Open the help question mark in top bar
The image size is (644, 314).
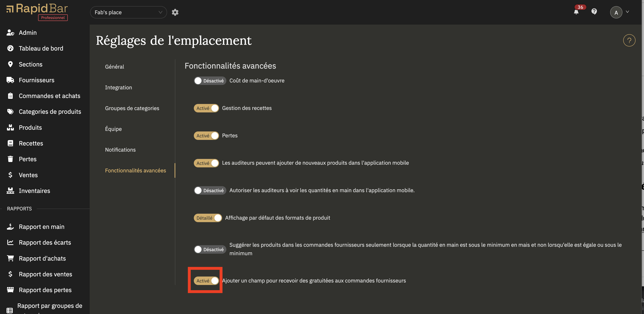coord(594,12)
